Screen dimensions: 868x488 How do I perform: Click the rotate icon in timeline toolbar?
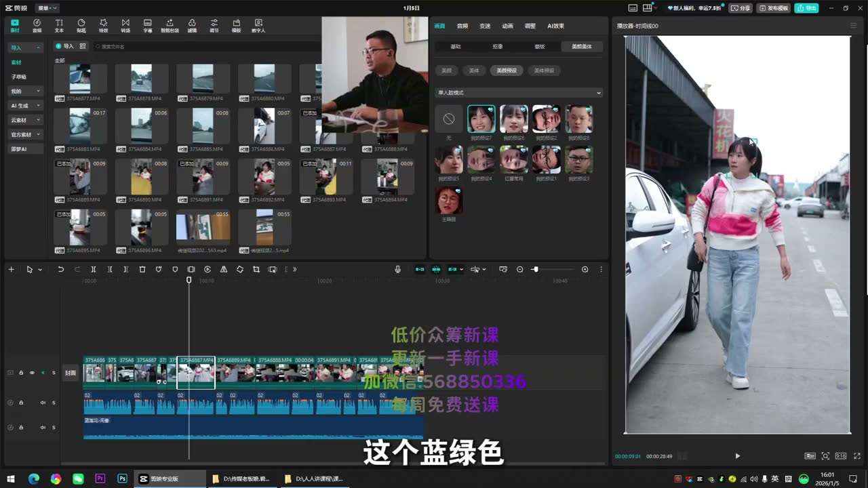click(x=240, y=269)
